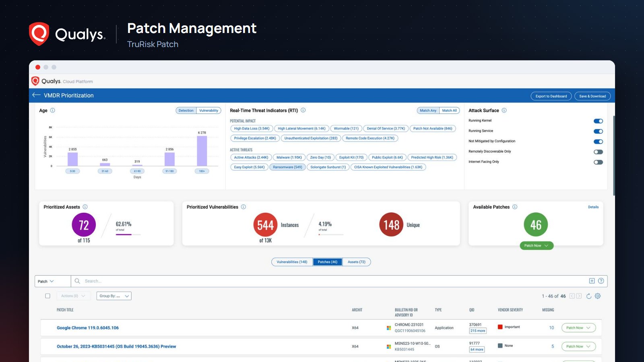Expand the Group By dropdown
Image resolution: width=644 pixels, height=362 pixels.
[x=114, y=296]
